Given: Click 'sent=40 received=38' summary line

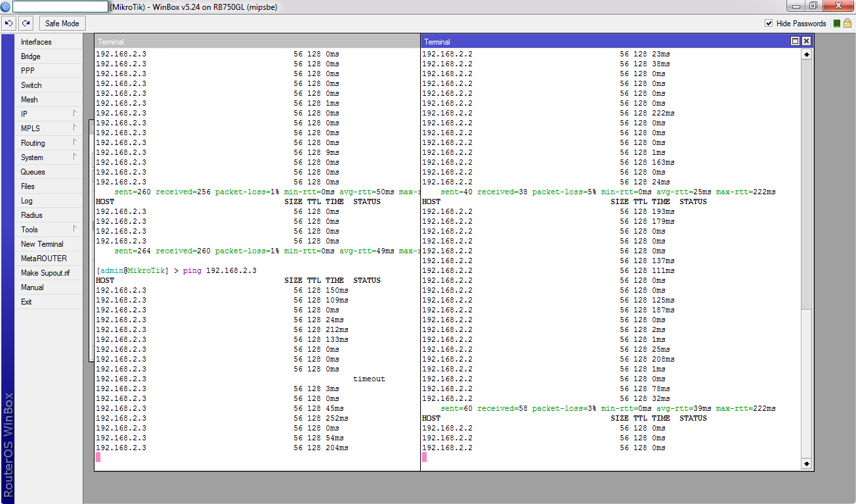Looking at the screenshot, I should click(x=608, y=192).
